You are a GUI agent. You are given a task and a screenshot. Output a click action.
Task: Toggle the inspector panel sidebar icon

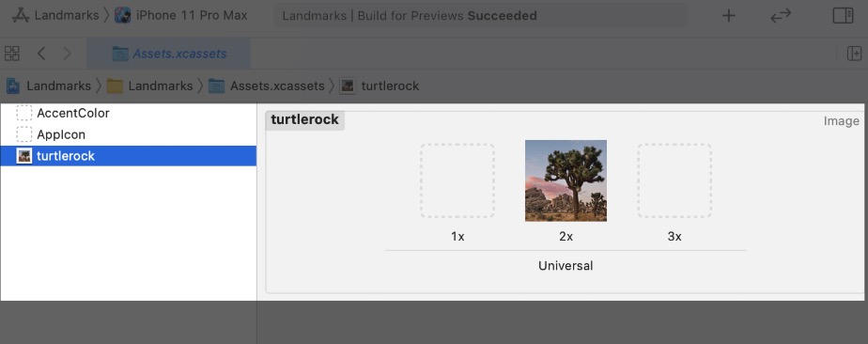pyautogui.click(x=843, y=16)
